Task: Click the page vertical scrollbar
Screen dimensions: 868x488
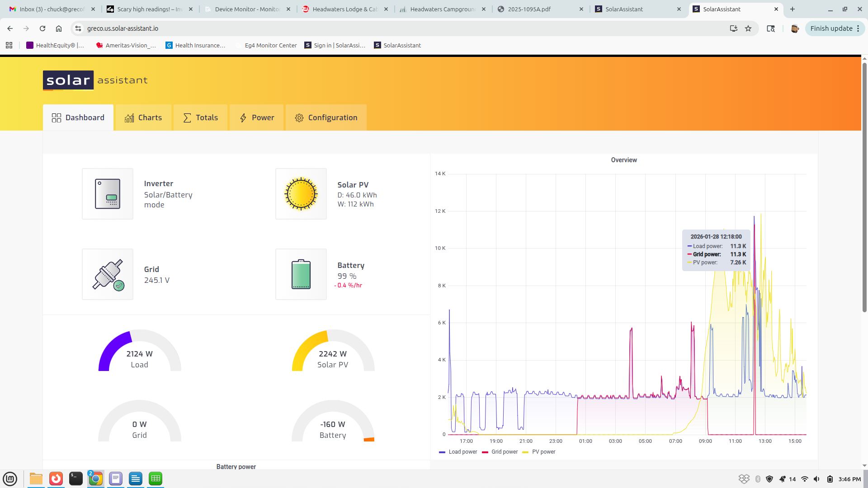Action: [x=864, y=188]
